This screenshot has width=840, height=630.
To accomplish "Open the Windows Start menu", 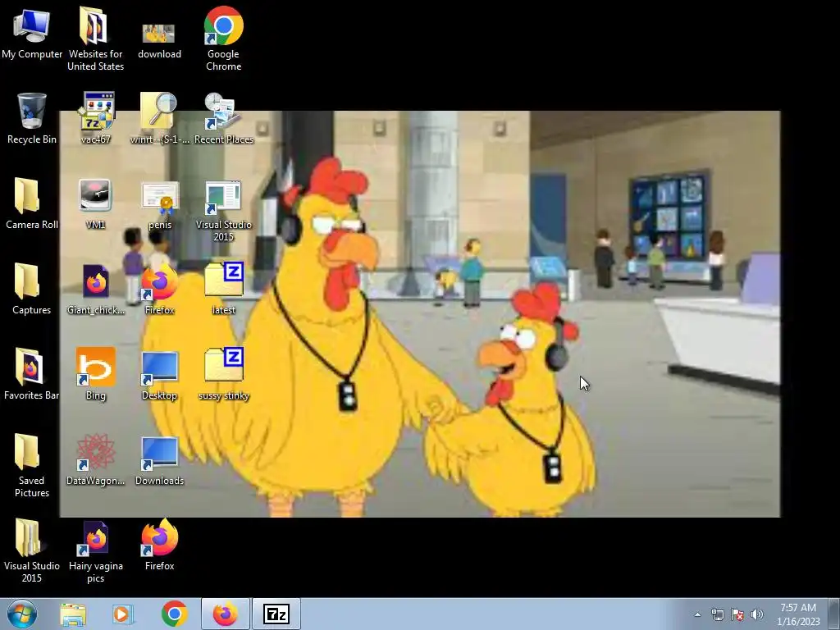I will click(22, 614).
